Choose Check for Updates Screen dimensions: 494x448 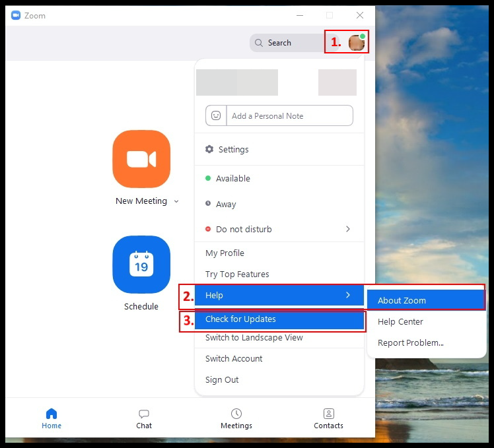[240, 319]
